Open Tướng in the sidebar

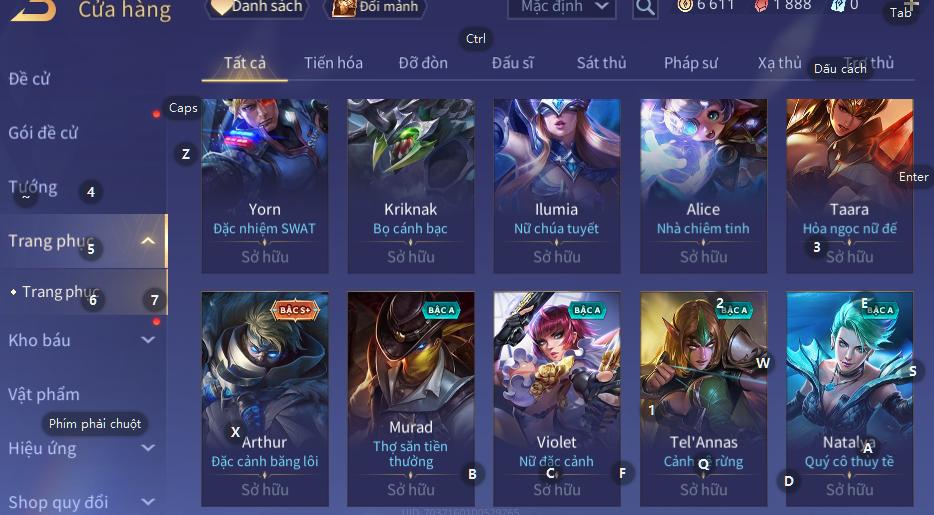point(33,187)
